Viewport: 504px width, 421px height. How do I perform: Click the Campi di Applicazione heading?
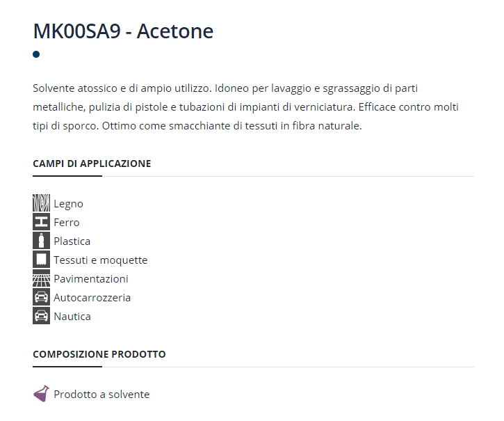(92, 164)
